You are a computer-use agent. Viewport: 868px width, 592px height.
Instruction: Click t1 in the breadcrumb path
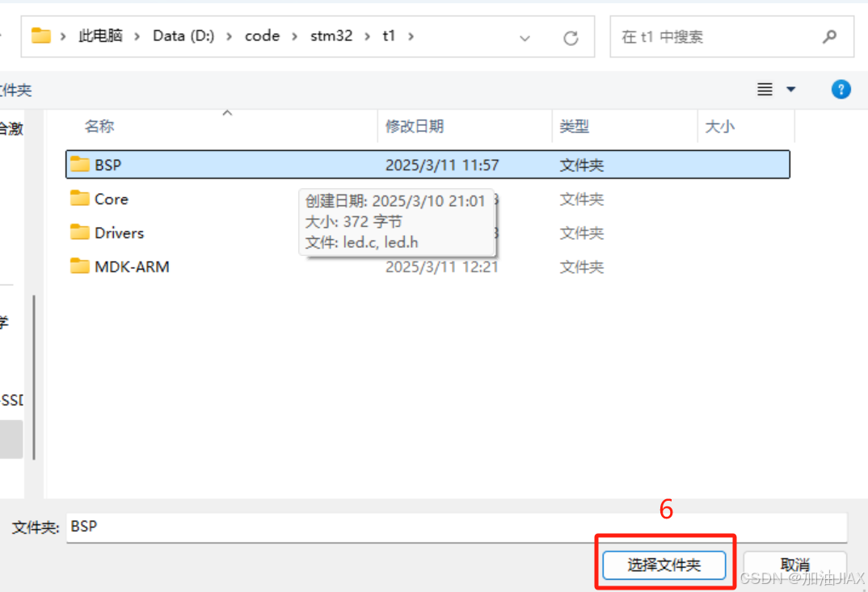(389, 36)
